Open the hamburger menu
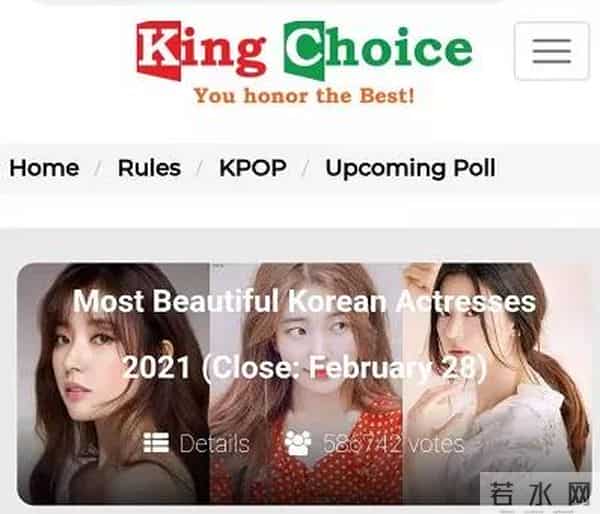600x514 pixels. 551,51
